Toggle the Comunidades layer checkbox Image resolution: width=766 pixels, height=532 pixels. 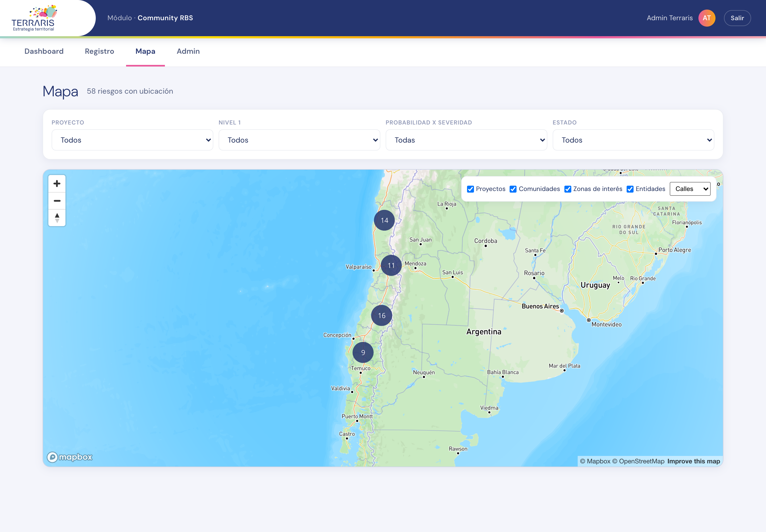513,189
